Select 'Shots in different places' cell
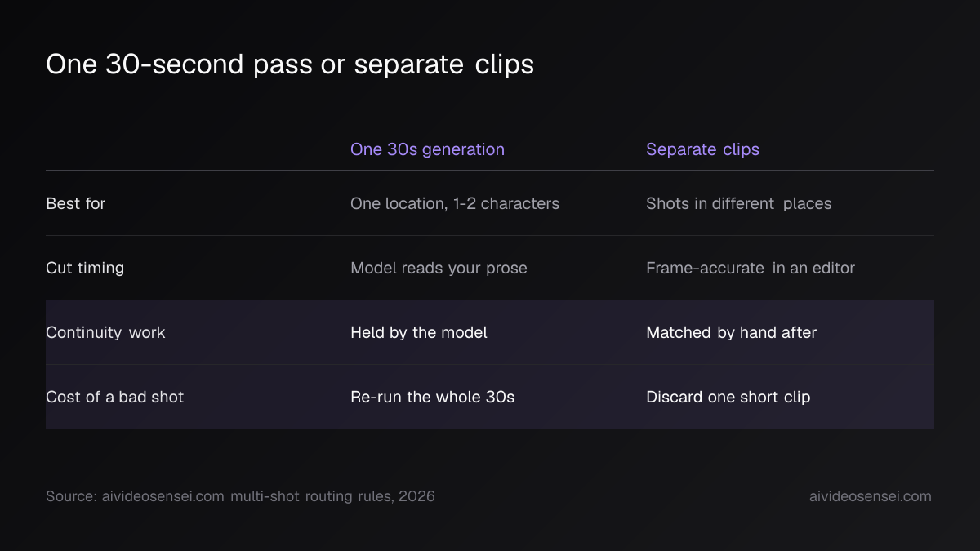Screen dimensions: 980x551 point(738,203)
